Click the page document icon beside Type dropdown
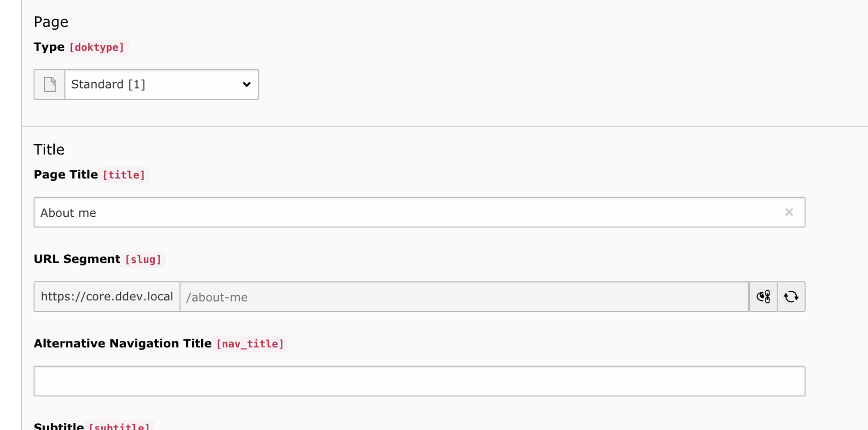The height and width of the screenshot is (430, 868). [50, 84]
